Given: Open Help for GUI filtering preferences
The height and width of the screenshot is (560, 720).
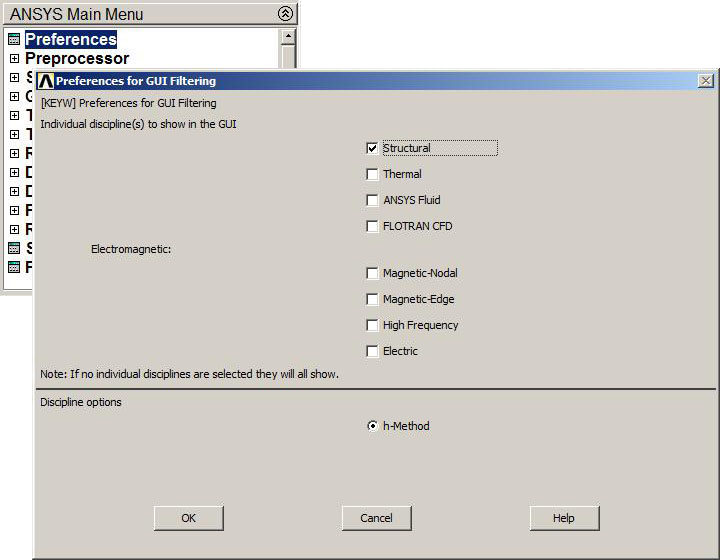Looking at the screenshot, I should coord(564,518).
